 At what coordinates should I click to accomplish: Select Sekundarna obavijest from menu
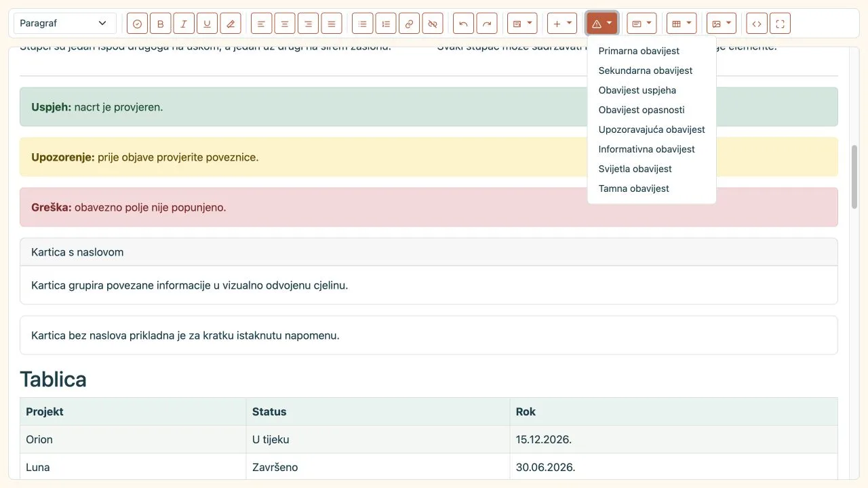(652, 70)
